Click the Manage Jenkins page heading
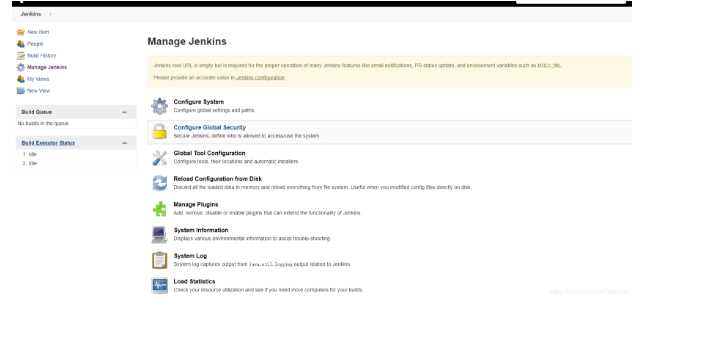 187,42
